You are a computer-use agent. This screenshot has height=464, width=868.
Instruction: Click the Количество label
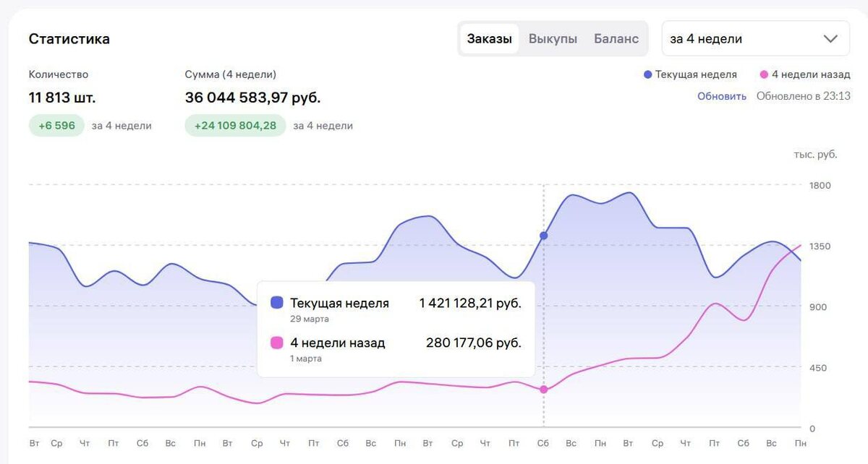click(59, 74)
